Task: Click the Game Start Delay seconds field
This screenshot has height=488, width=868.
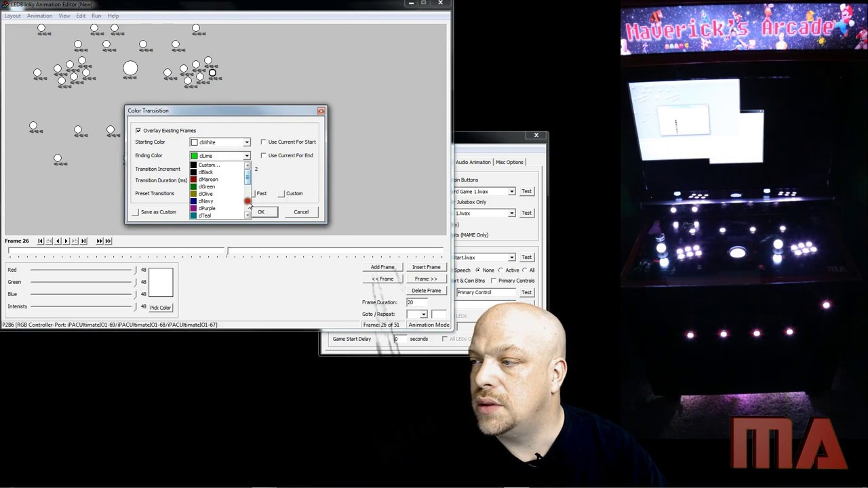Action: pyautogui.click(x=400, y=339)
